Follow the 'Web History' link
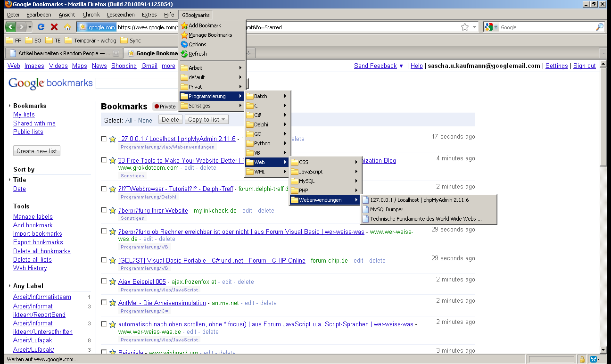This screenshot has height=364, width=611. click(x=30, y=268)
